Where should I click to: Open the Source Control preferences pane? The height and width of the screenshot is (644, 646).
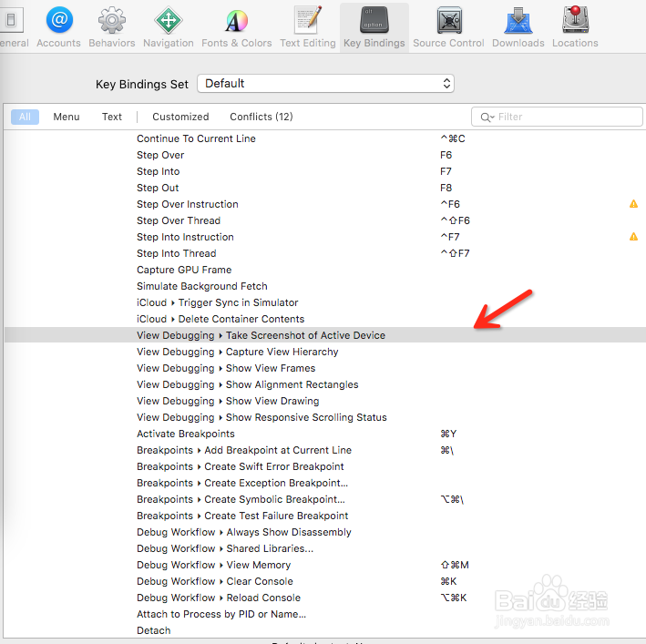coord(448,26)
